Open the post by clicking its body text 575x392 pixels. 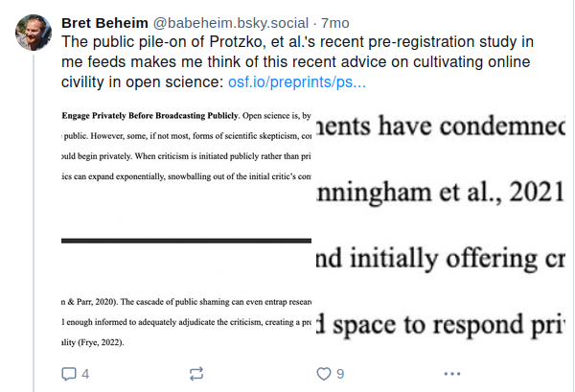297,61
